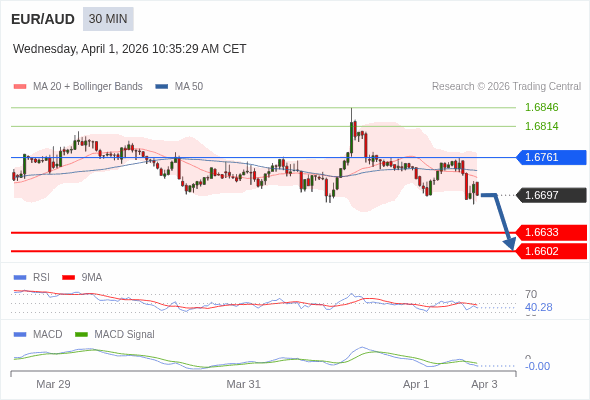This screenshot has height=400, width=590.
Task: Click the RSI blue legend swatch
Action: click(x=20, y=278)
